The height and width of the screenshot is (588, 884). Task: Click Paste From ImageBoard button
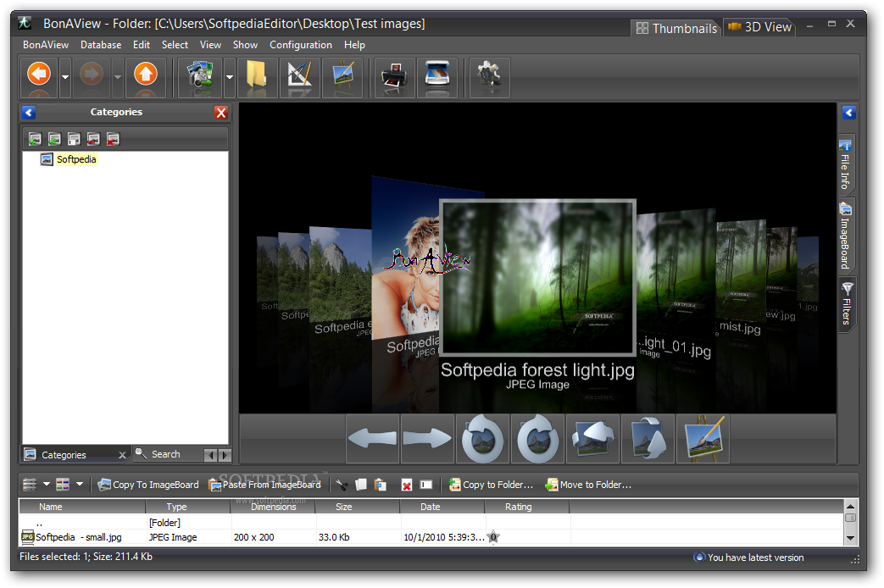coord(265,485)
